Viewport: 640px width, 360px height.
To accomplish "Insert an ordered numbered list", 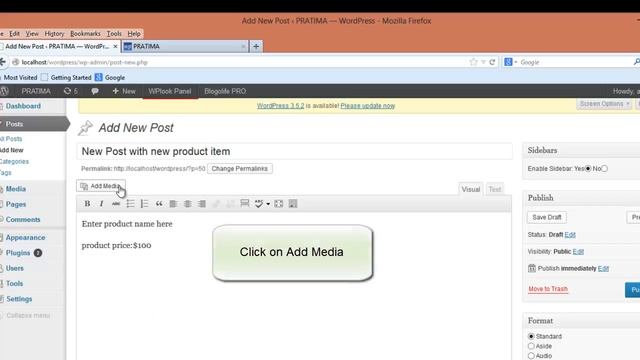I will pos(144,204).
